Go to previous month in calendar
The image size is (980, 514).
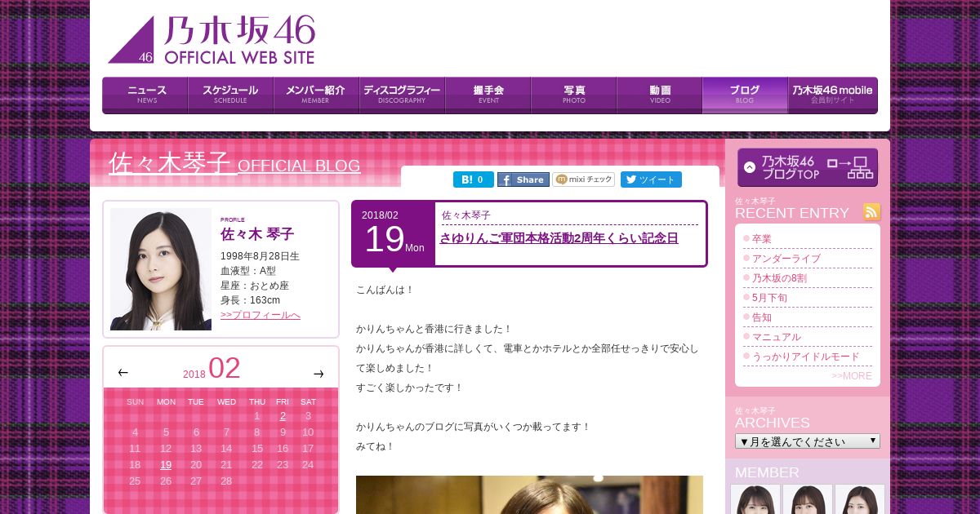coord(123,373)
